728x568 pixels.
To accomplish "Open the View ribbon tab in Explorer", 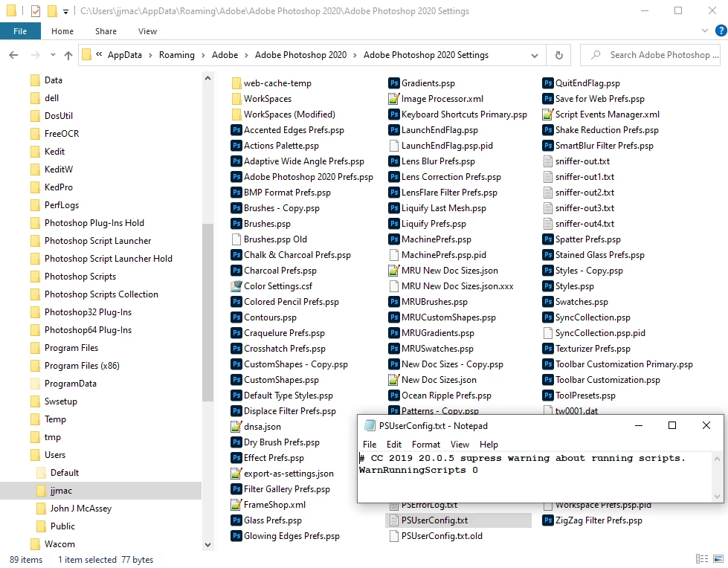I will pyautogui.click(x=147, y=31).
